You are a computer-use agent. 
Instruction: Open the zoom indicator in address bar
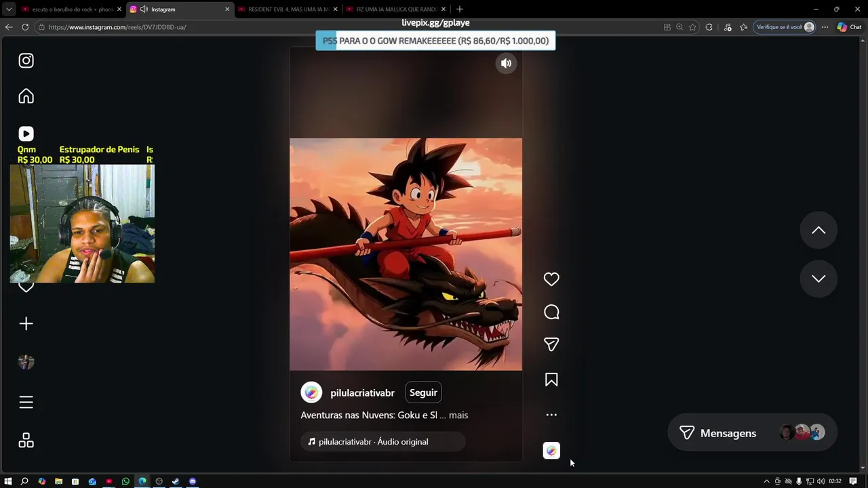pyautogui.click(x=679, y=27)
